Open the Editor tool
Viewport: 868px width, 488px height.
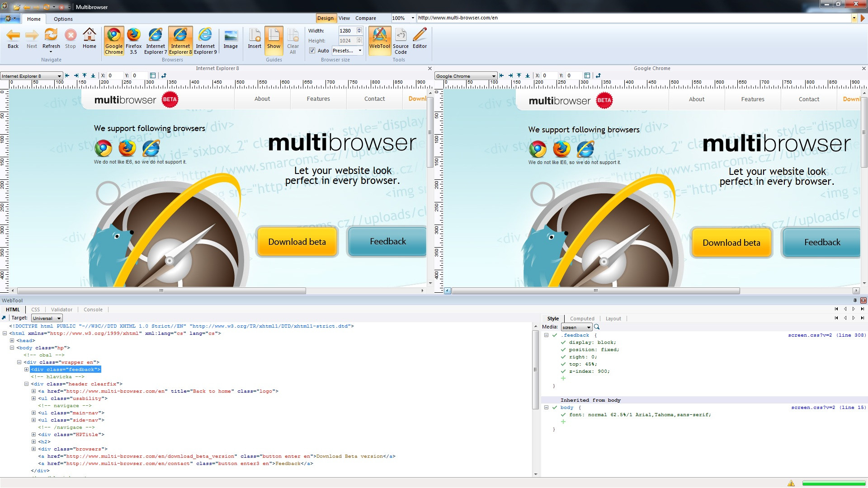420,38
